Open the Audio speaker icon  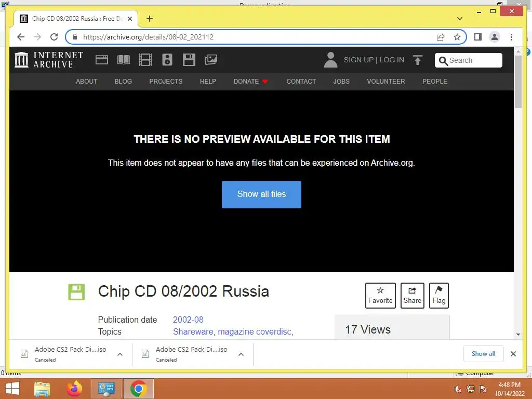point(167,60)
